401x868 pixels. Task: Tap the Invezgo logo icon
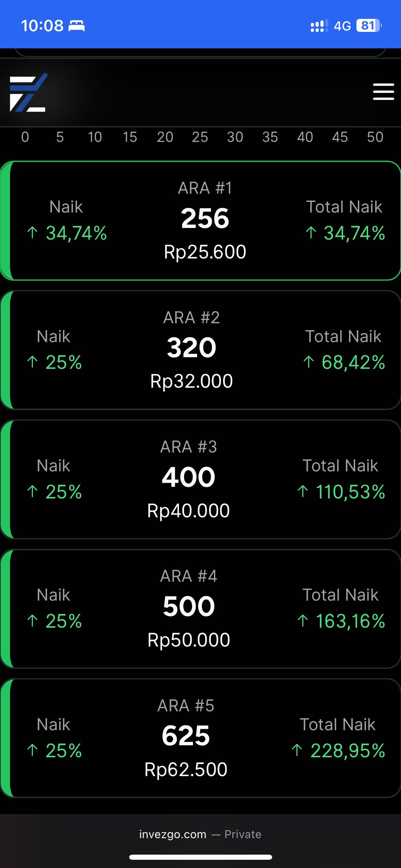(x=28, y=93)
